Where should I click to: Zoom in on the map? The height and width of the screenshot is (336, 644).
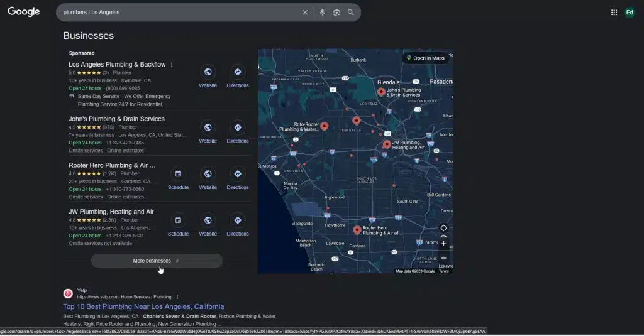pyautogui.click(x=443, y=244)
